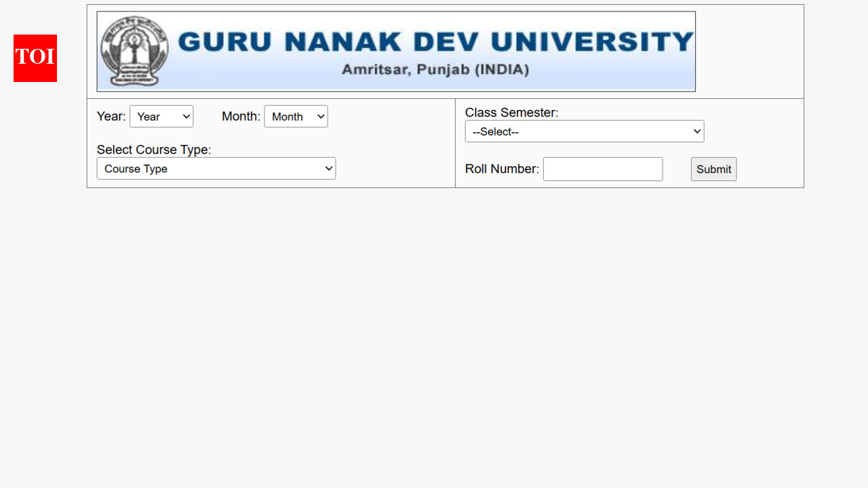The height and width of the screenshot is (488, 868).
Task: Click the chevron arrow on the Month dropdown
Action: coord(319,116)
